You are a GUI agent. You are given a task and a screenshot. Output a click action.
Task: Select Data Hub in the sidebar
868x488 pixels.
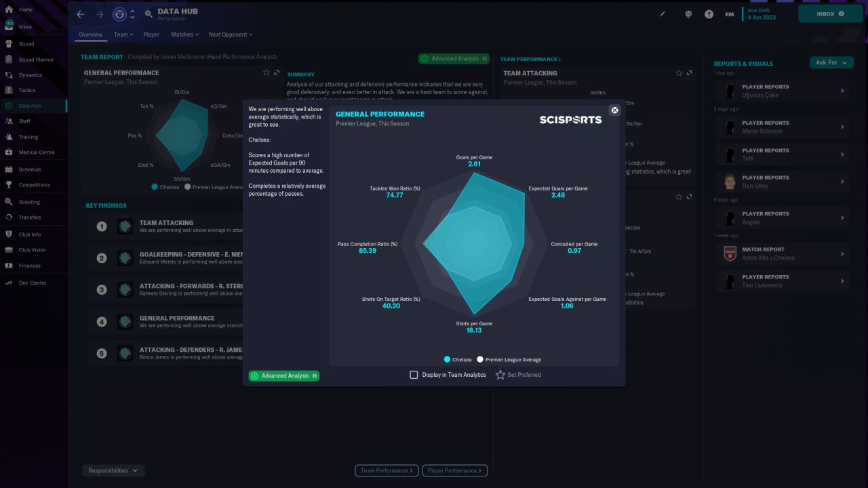click(x=34, y=106)
